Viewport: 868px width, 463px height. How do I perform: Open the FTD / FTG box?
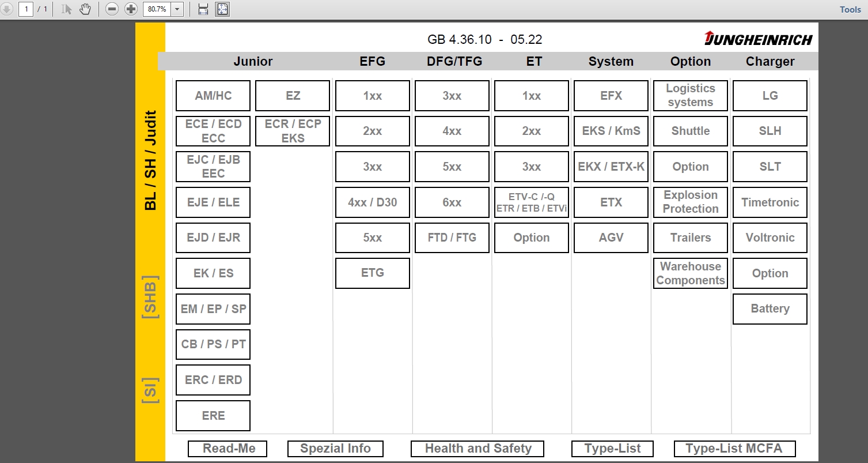(452, 238)
